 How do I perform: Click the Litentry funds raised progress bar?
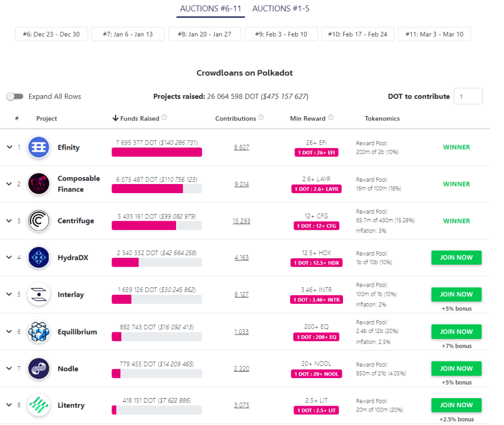[x=157, y=410]
